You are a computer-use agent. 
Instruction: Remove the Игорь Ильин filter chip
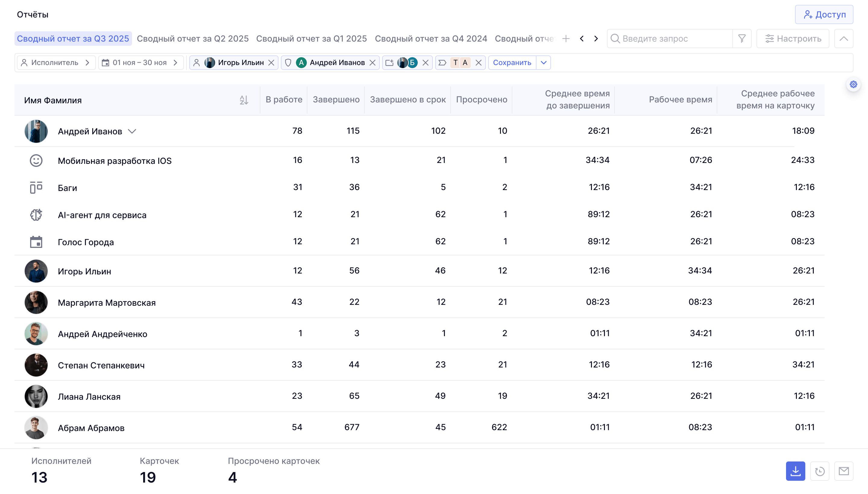click(x=271, y=63)
